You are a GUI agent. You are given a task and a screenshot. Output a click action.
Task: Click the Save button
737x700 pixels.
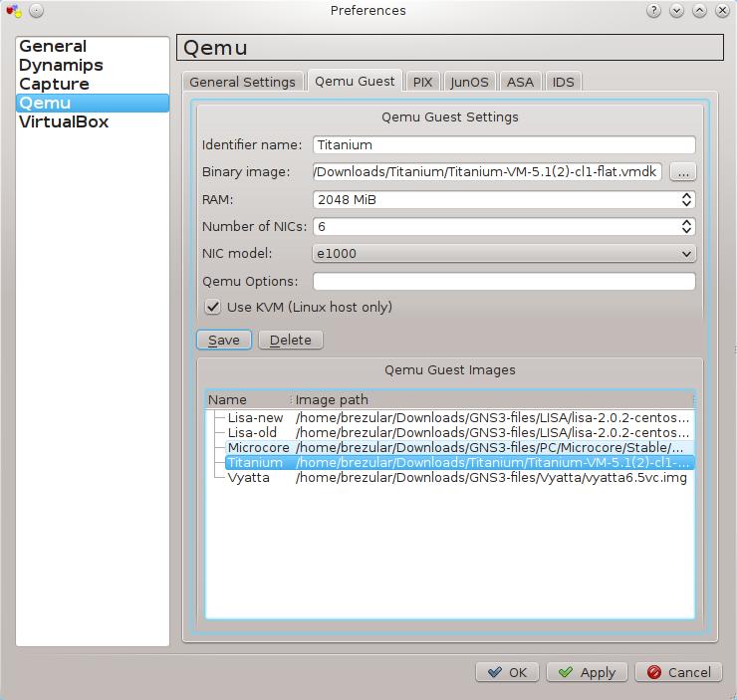(x=224, y=341)
